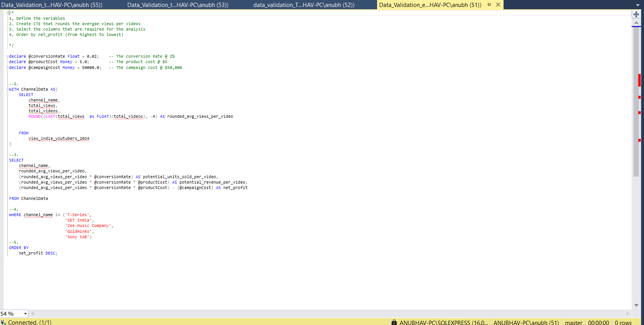Screen dimensions: 644x325
Task: Click 'potential_revenue_per_video' alias
Action: [x=212, y=182]
